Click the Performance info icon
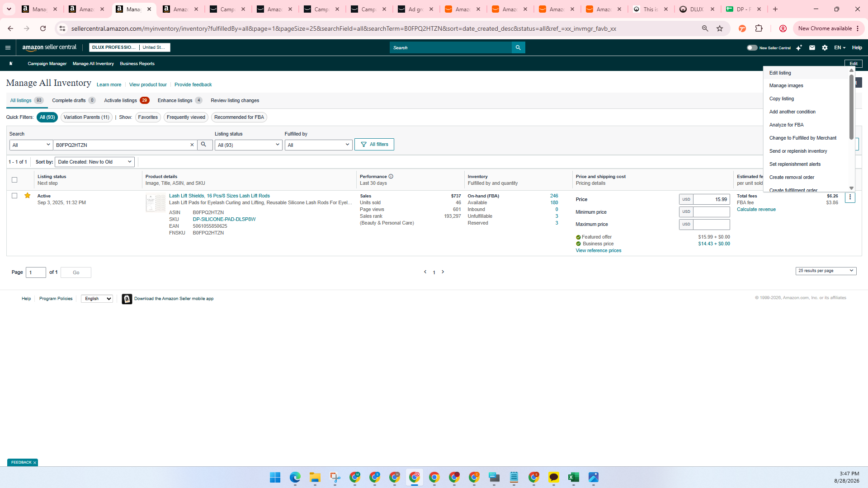 tap(391, 177)
